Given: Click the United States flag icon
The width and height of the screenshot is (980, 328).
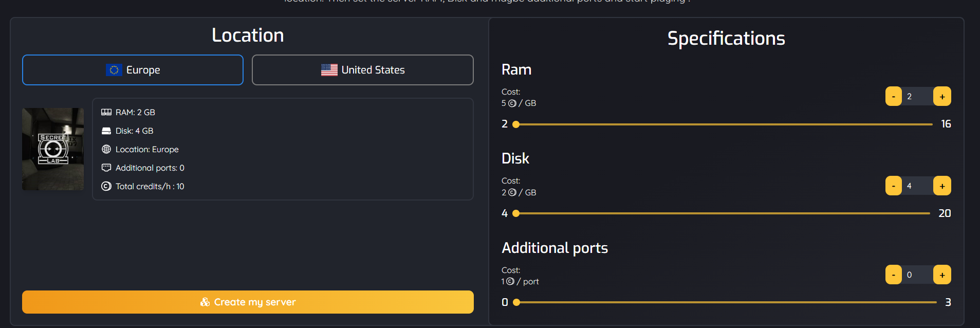Looking at the screenshot, I should [329, 70].
